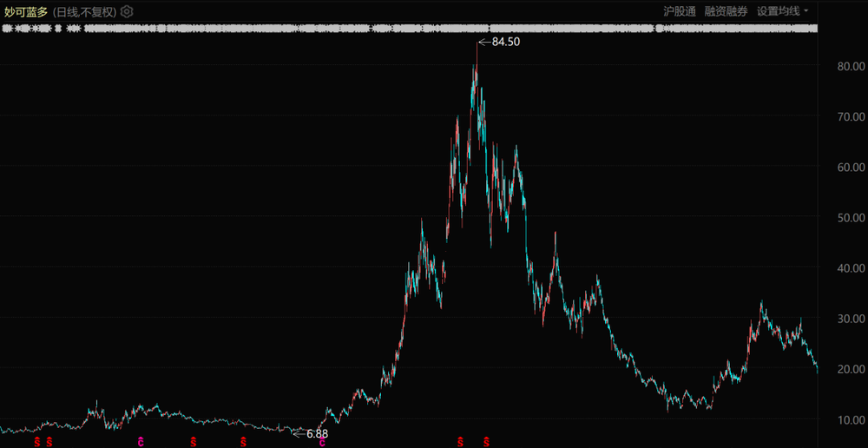Click the third red S marker from left

pos(191,442)
